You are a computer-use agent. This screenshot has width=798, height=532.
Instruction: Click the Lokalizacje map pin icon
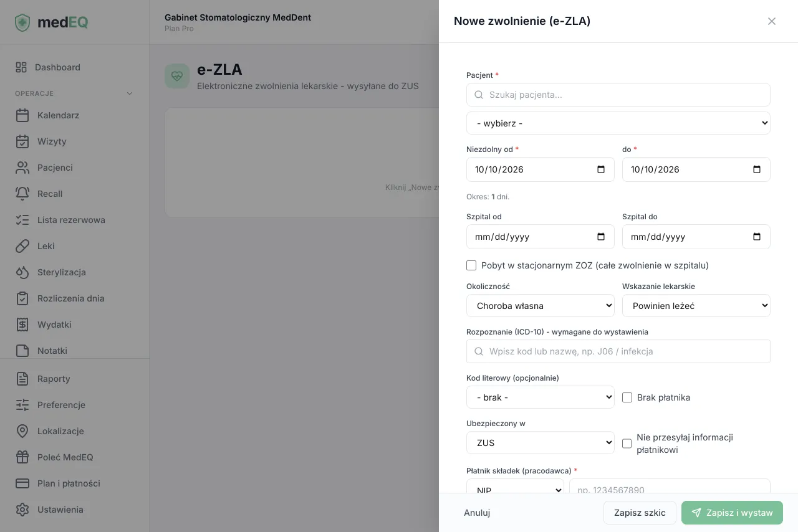coord(22,431)
